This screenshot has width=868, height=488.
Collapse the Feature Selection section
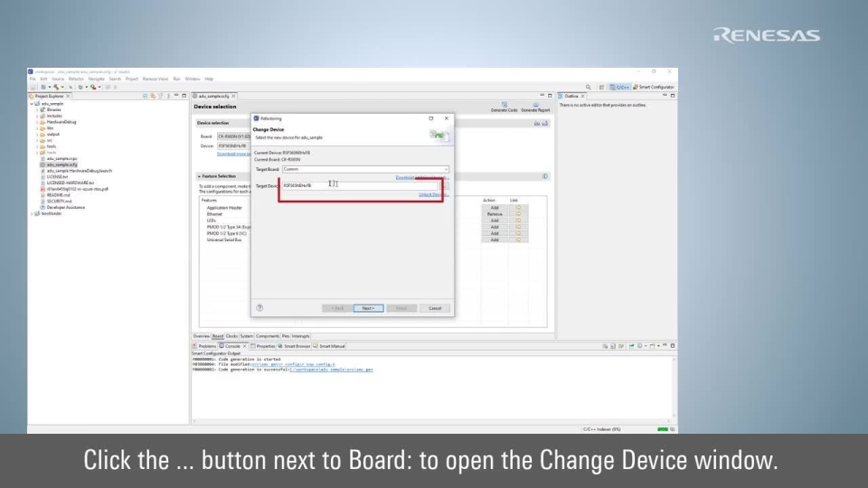pos(198,176)
